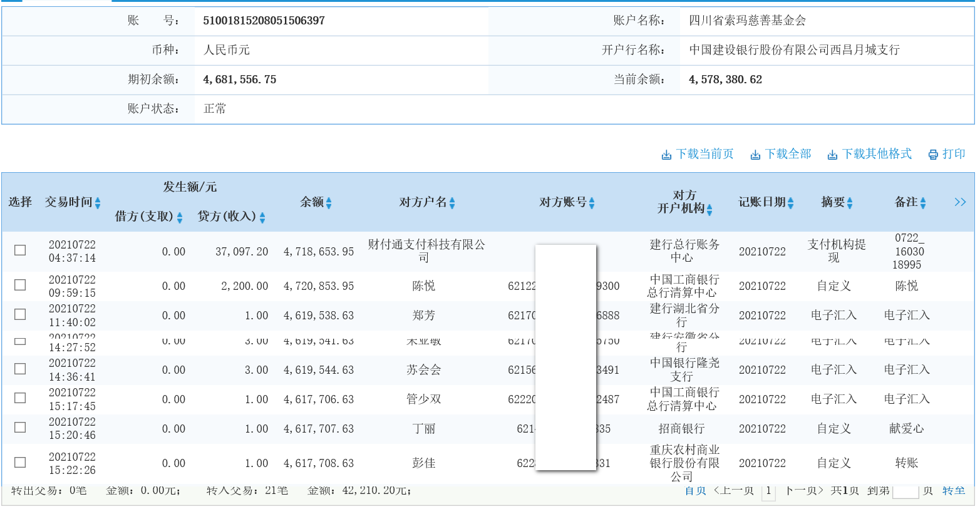Sort by 摘要 using its arrow icon

[848, 202]
